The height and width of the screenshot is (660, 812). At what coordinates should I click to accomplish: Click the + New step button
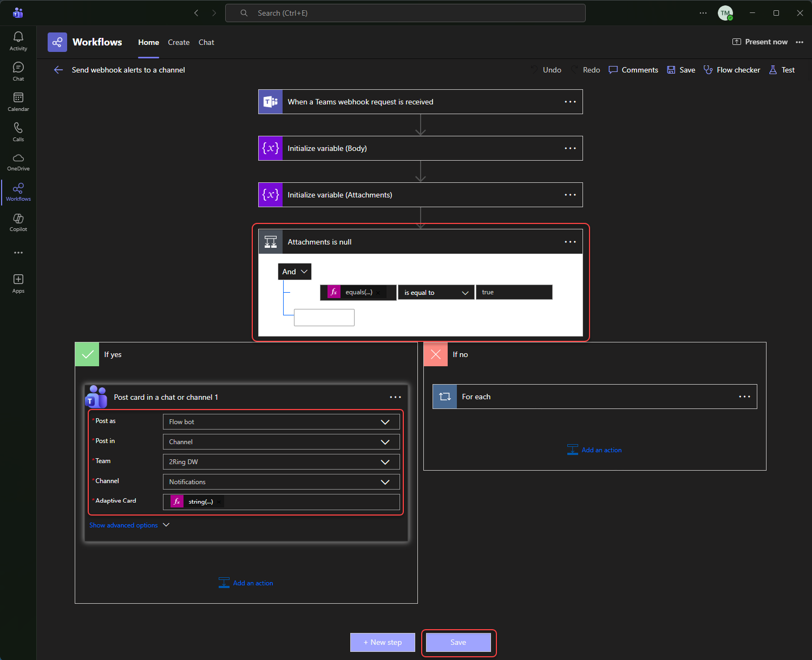(383, 642)
